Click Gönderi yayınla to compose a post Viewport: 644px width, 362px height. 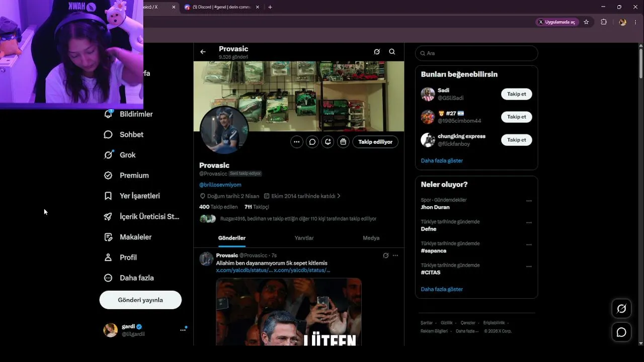140,300
